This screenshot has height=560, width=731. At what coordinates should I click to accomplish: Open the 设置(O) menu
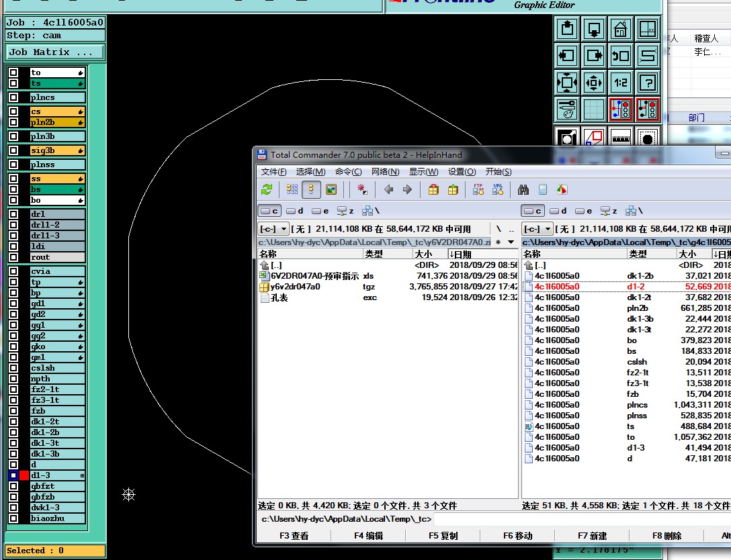(x=462, y=172)
